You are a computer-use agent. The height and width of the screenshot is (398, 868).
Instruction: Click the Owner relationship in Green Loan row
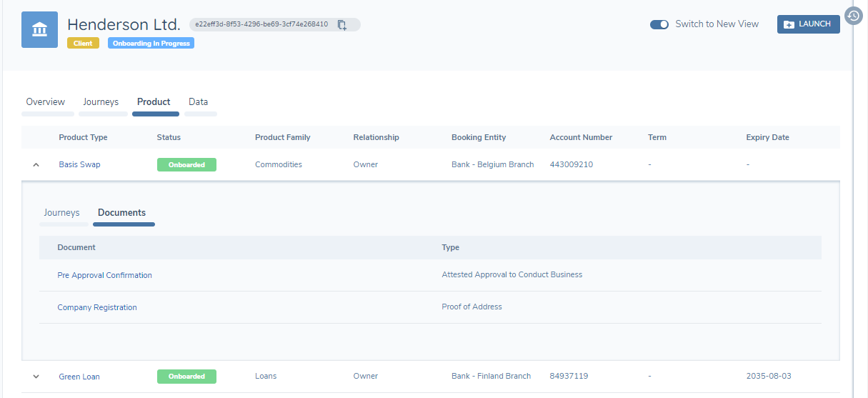click(366, 376)
